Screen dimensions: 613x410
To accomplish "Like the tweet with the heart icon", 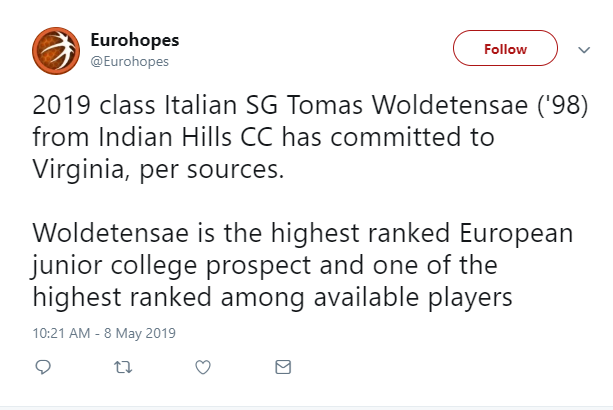I will click(x=202, y=367).
